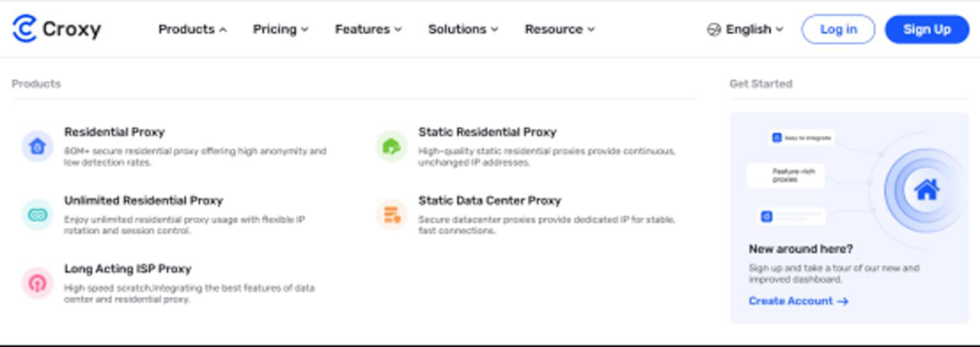Click the globe language icon

pos(714,29)
